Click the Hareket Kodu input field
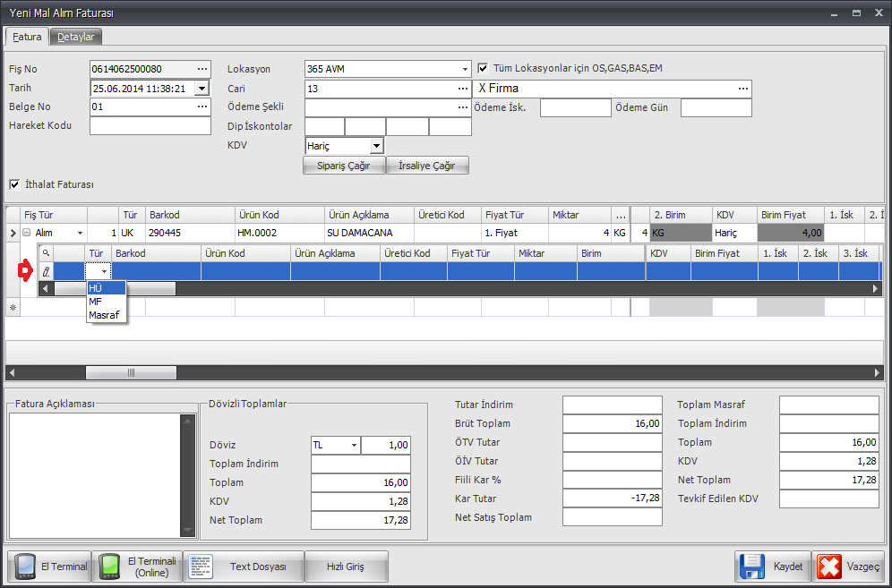Image resolution: width=892 pixels, height=588 pixels. click(150, 125)
